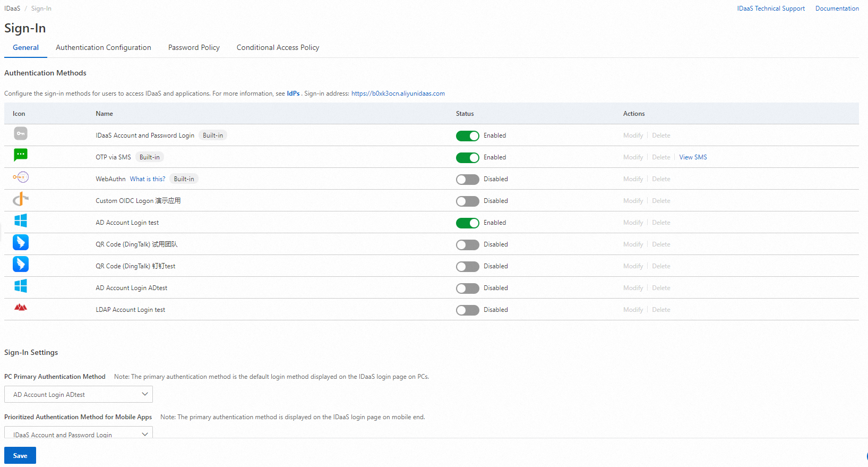Screen dimensions: 868x467
Task: Click the IdPs information link
Action: [293, 94]
